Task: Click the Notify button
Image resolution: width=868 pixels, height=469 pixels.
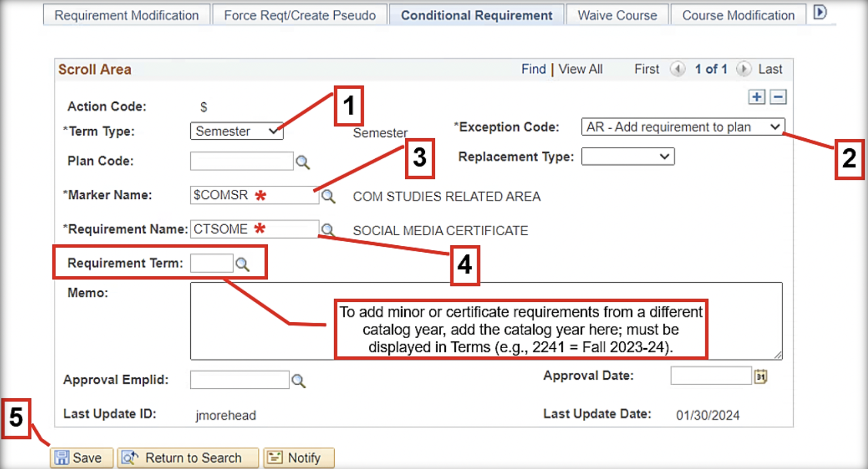Action: coord(299,457)
